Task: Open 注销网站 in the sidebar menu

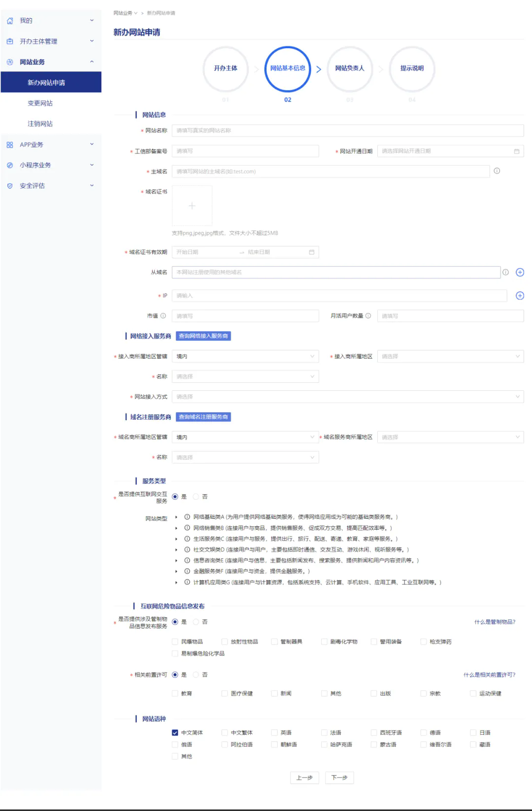Action: point(40,124)
